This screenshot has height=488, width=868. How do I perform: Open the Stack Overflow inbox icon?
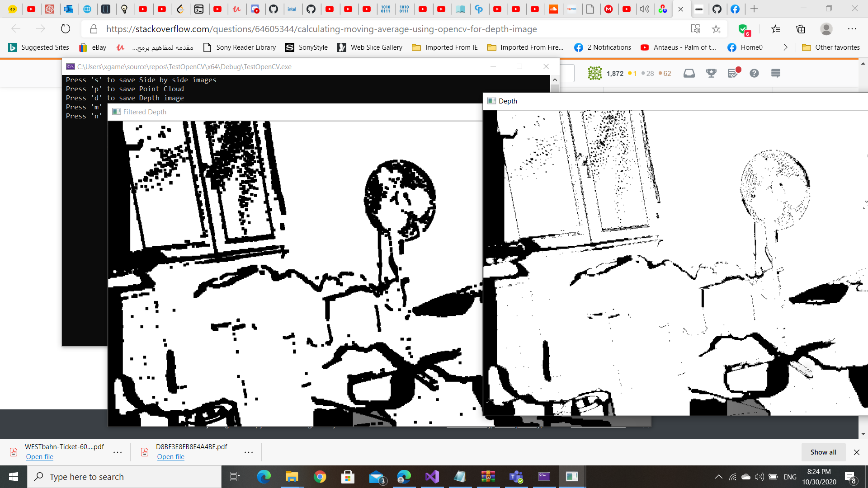click(689, 73)
